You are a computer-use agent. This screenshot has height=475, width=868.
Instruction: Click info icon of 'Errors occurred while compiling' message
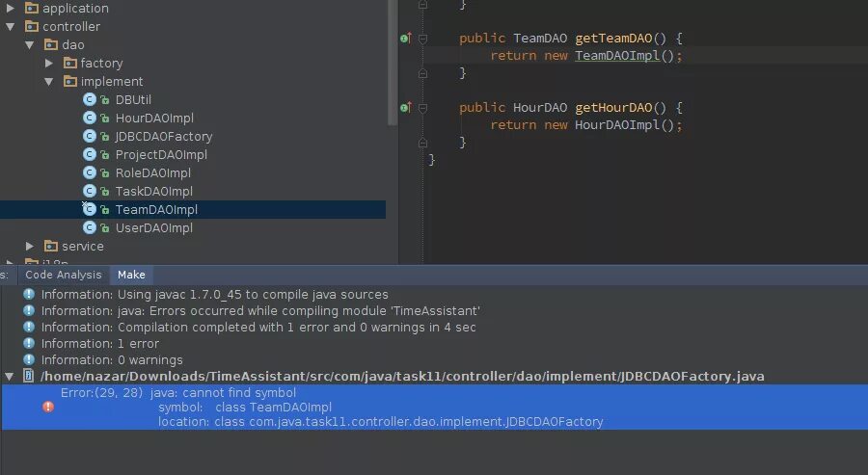click(x=29, y=311)
